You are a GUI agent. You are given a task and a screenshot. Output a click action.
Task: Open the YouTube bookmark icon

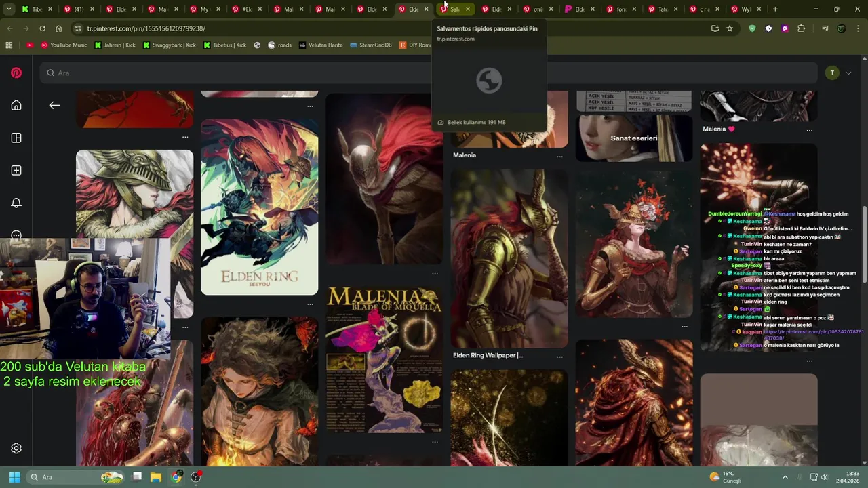(x=30, y=45)
